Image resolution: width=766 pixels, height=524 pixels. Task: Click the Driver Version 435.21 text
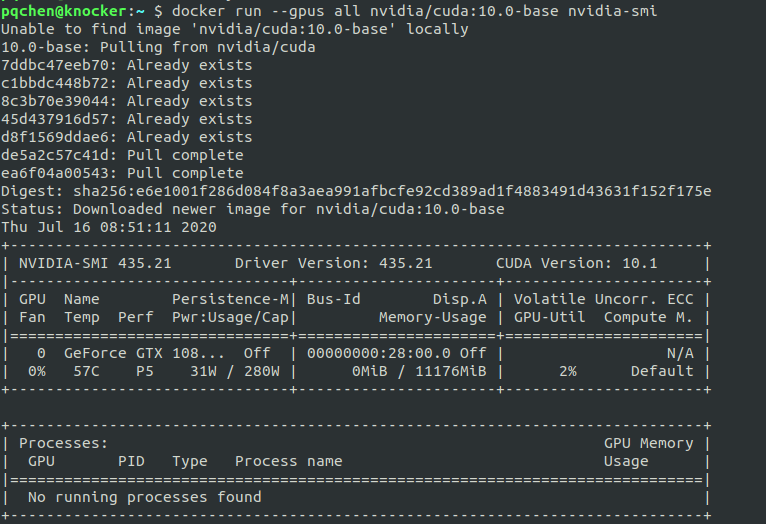(334, 263)
